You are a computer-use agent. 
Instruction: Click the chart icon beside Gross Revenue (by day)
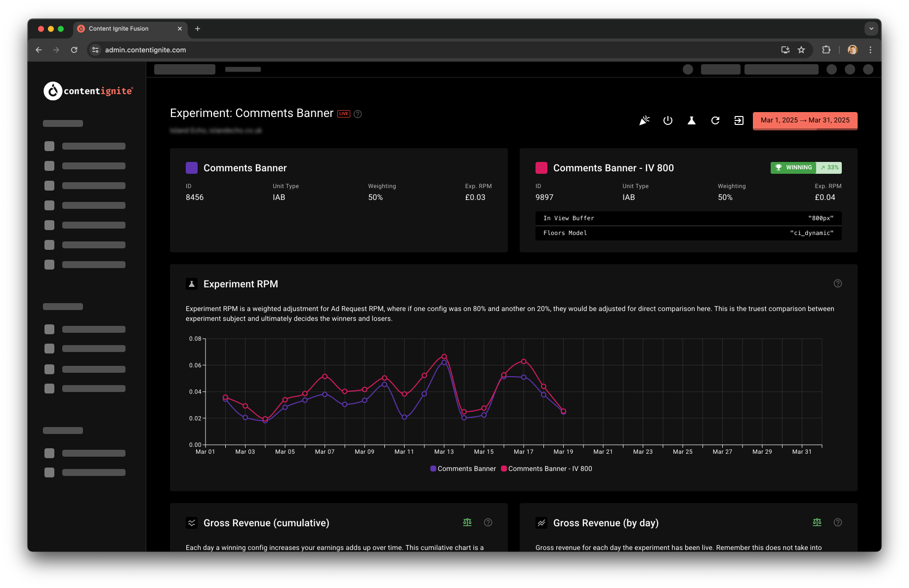[x=541, y=523]
